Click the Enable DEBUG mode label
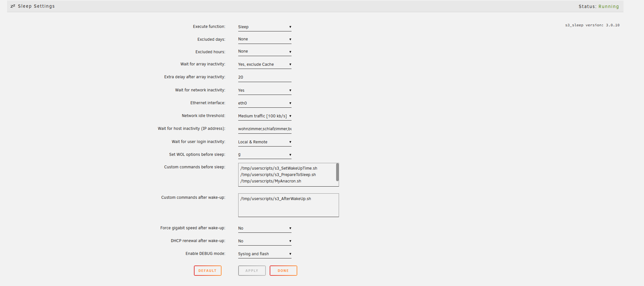Viewport: 644px width, 286px height. pyautogui.click(x=205, y=254)
